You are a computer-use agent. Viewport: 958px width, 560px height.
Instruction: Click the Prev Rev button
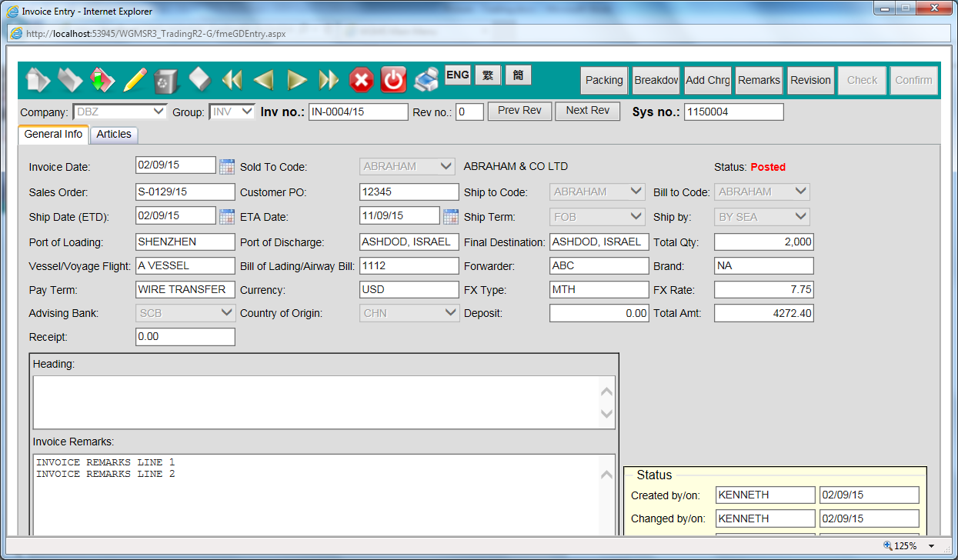click(x=519, y=111)
